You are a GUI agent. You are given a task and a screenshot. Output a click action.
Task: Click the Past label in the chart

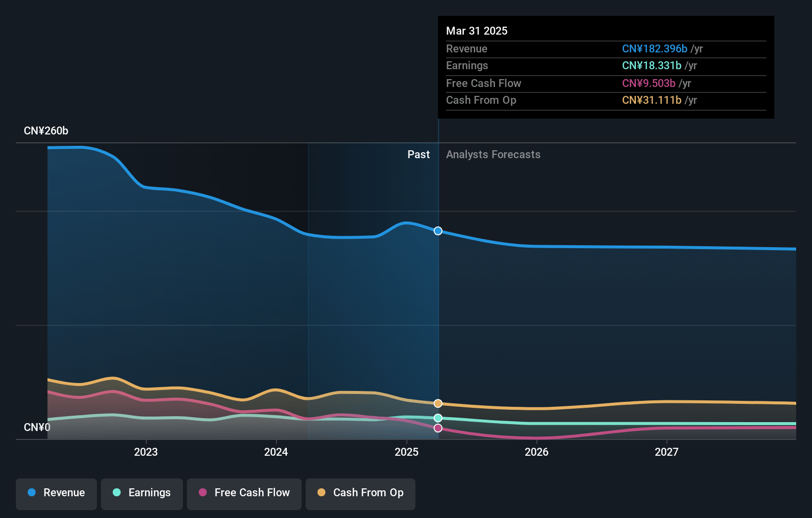coord(418,155)
